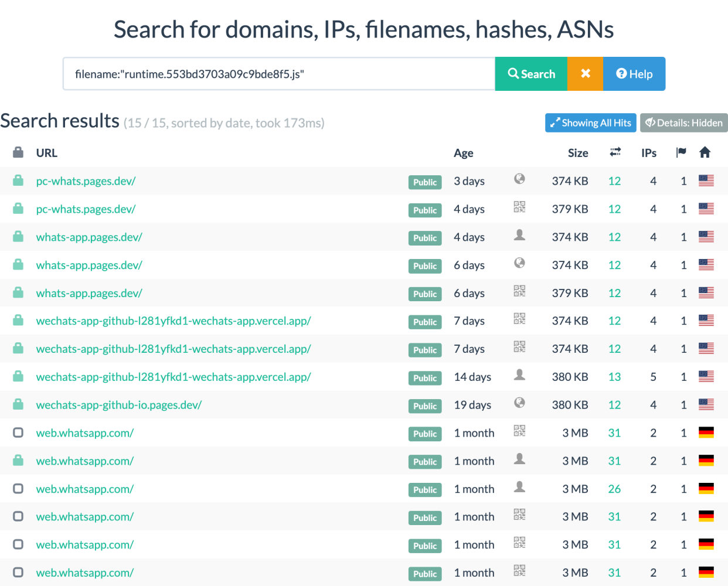Click the Public badge in the 3 days row

pyautogui.click(x=425, y=182)
